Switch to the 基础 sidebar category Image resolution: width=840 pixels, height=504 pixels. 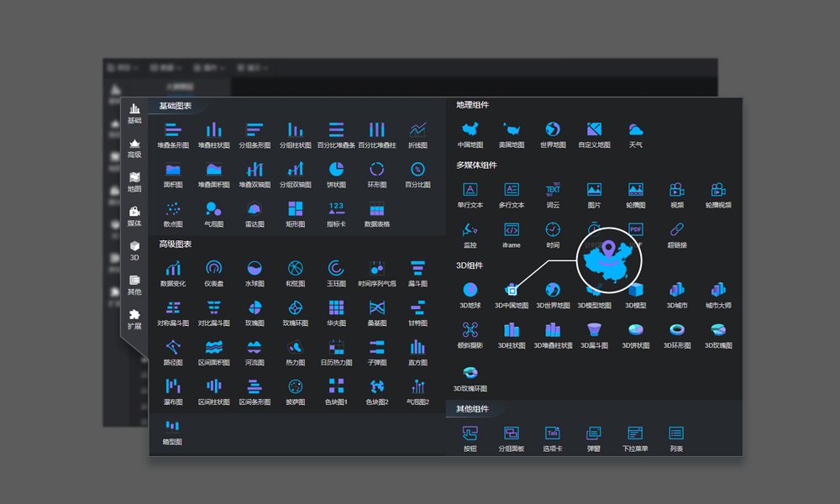click(x=134, y=113)
